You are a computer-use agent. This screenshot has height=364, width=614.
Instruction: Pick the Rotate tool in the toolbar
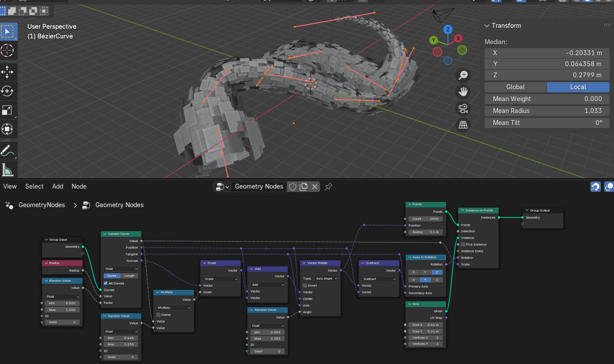click(8, 91)
